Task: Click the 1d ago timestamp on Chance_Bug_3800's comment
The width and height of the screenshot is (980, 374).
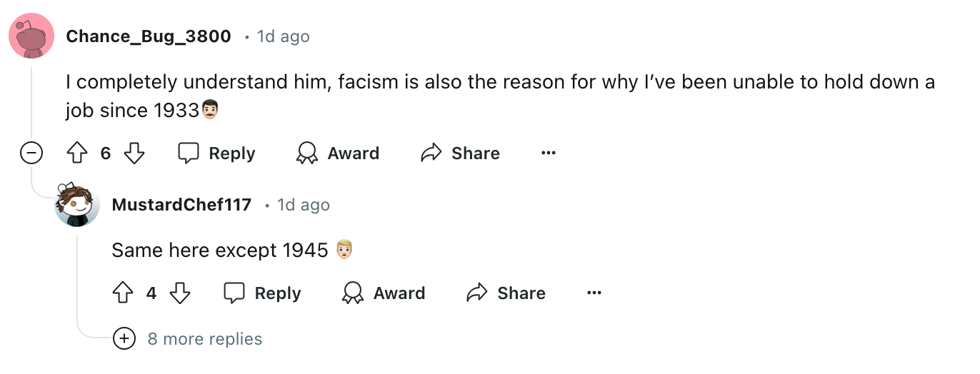Action: (283, 36)
